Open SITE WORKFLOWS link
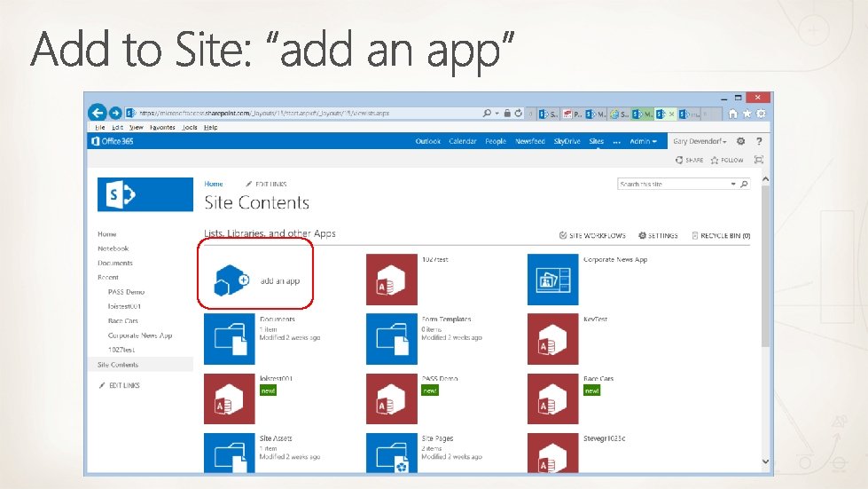 click(x=592, y=235)
